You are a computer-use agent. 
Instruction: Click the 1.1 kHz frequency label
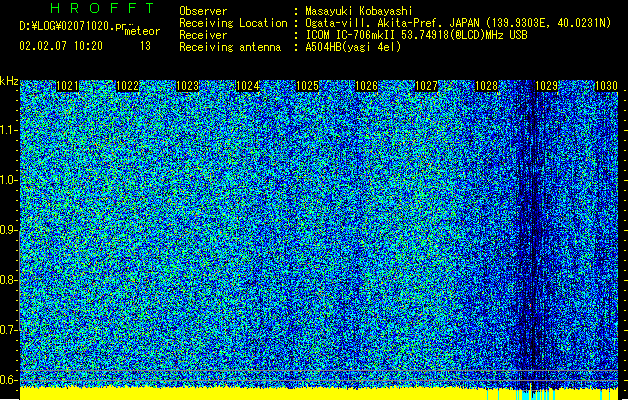9,130
